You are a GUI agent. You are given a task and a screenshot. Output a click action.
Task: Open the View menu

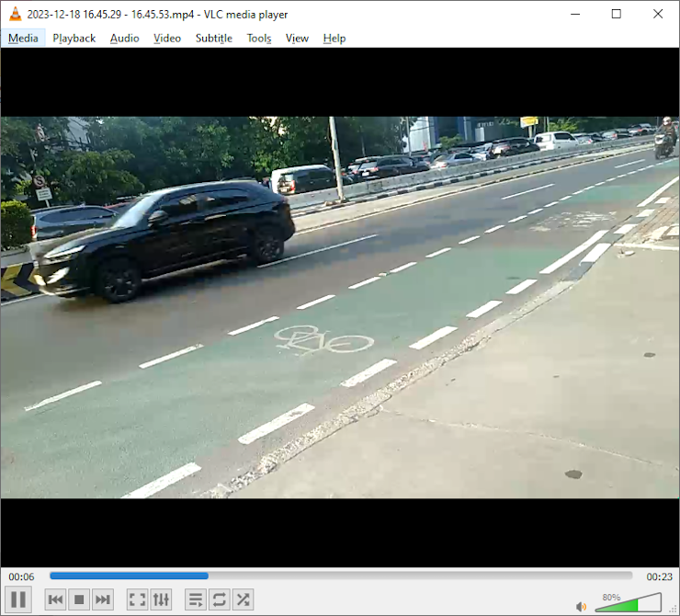[297, 39]
